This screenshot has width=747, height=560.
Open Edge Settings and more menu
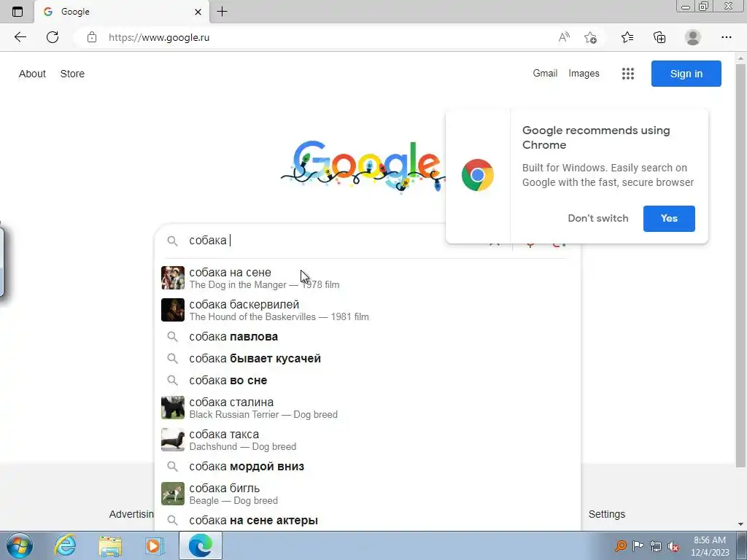click(x=726, y=37)
